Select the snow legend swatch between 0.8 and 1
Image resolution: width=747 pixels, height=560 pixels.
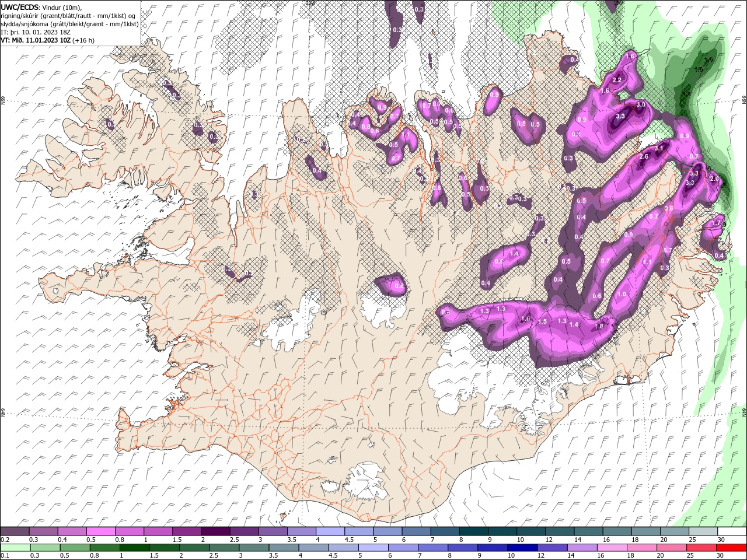(x=129, y=531)
